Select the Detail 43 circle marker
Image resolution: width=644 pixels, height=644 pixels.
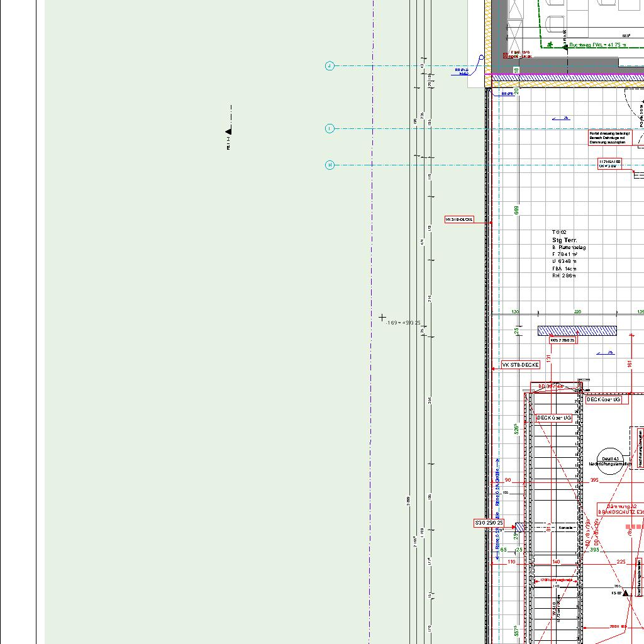[609, 459]
